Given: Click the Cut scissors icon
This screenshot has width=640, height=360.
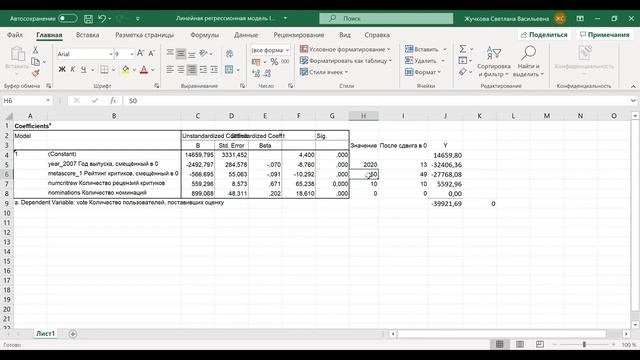Looking at the screenshot, I should pyautogui.click(x=36, y=50).
